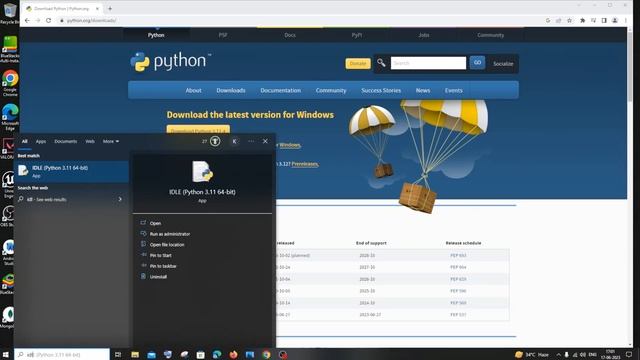Close the Windows search panel

[x=265, y=141]
